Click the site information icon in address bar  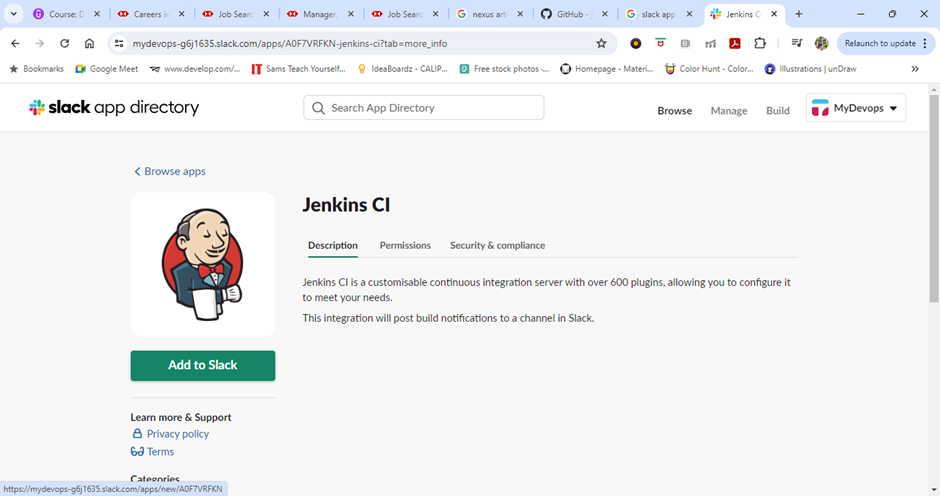pyautogui.click(x=119, y=43)
